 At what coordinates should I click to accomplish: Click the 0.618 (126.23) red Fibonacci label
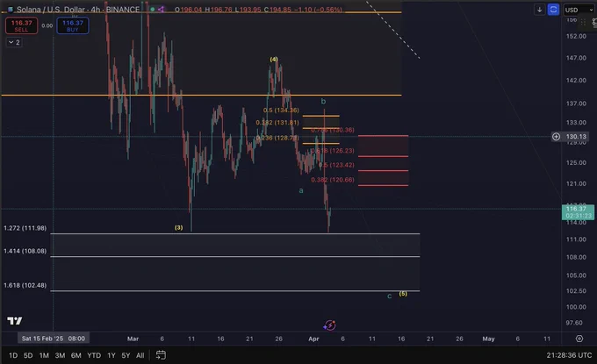pyautogui.click(x=333, y=151)
